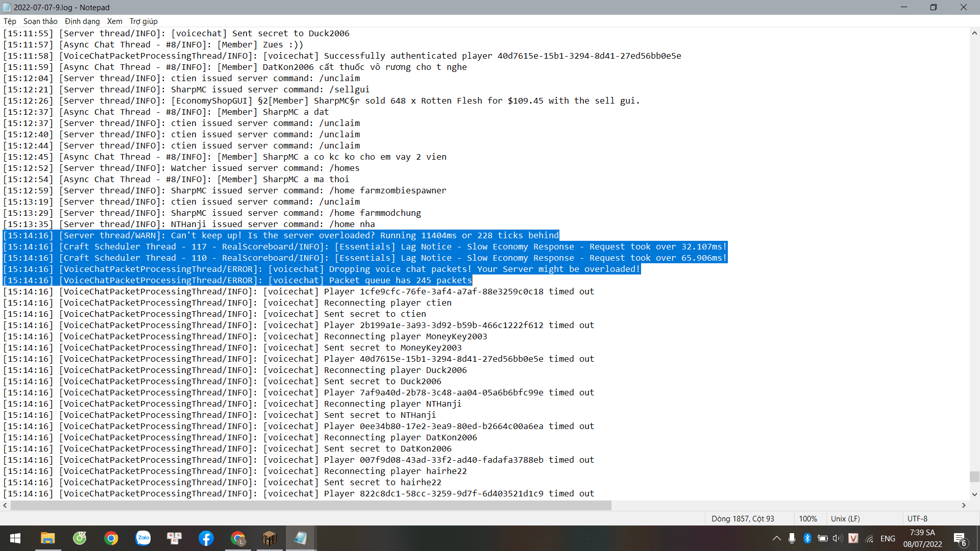Screen dimensions: 980x551
Task: Click the horizontal scrollbar's right arrow
Action: [964, 505]
